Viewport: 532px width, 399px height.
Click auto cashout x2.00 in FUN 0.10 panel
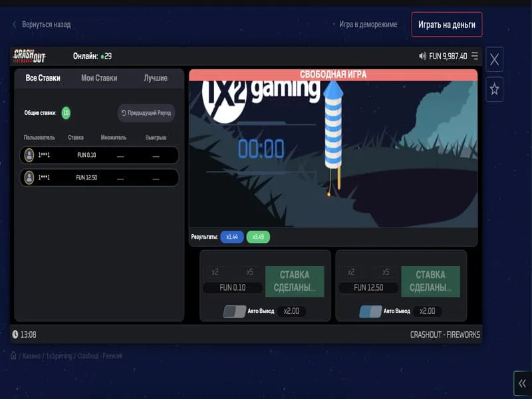(291, 311)
